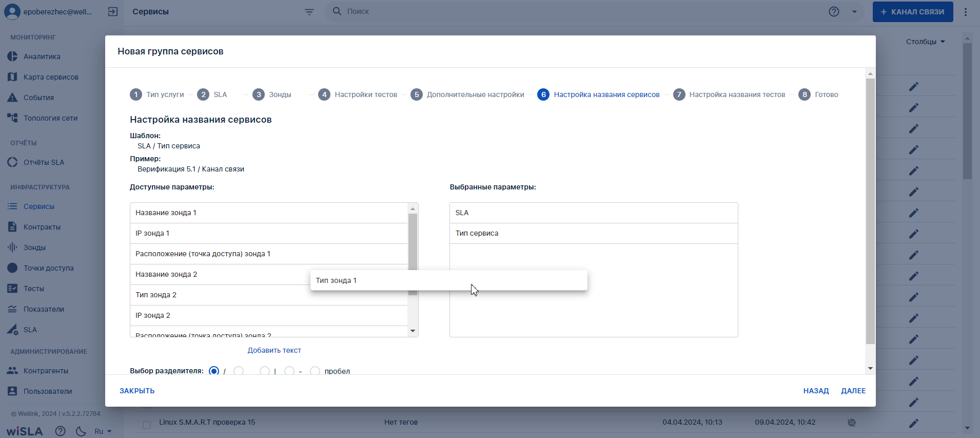Click the dialog's vertical scrollbar
Viewport: 980px width, 438px height.
[x=870, y=211]
